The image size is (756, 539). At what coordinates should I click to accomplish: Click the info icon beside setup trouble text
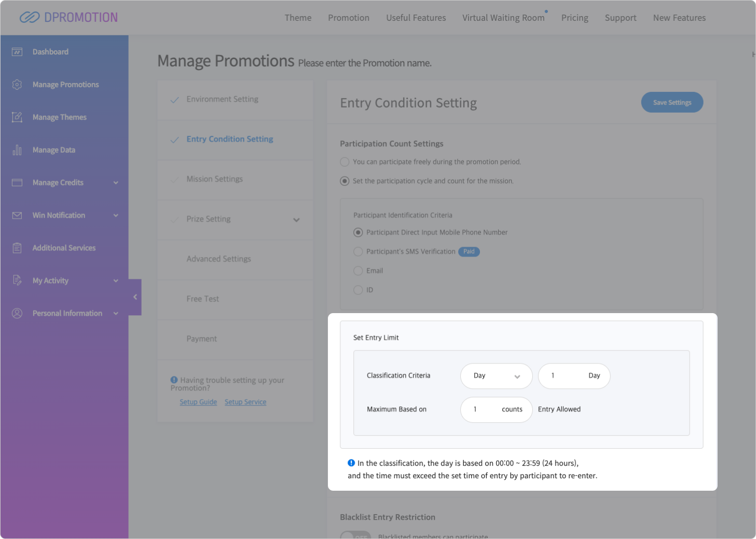[174, 380]
